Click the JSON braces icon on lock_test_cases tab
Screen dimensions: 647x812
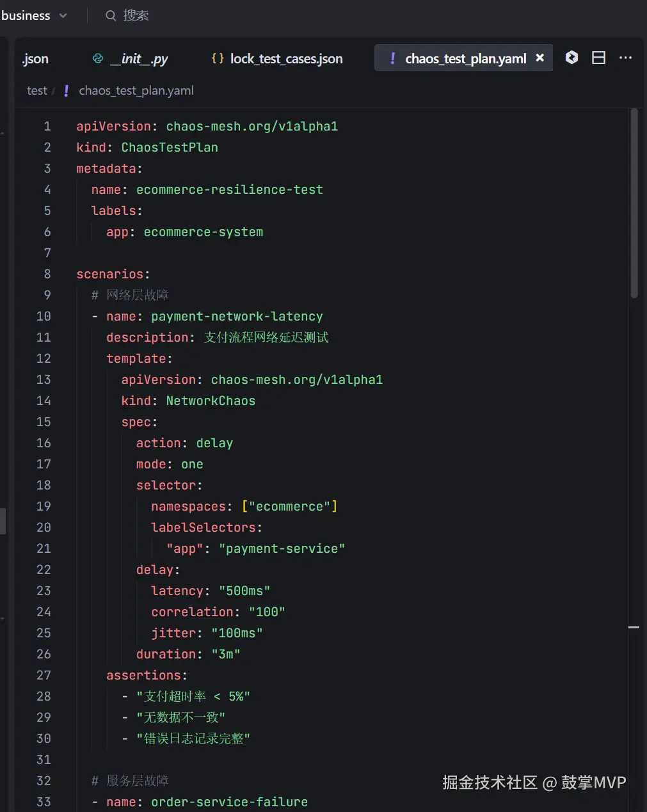click(x=218, y=59)
